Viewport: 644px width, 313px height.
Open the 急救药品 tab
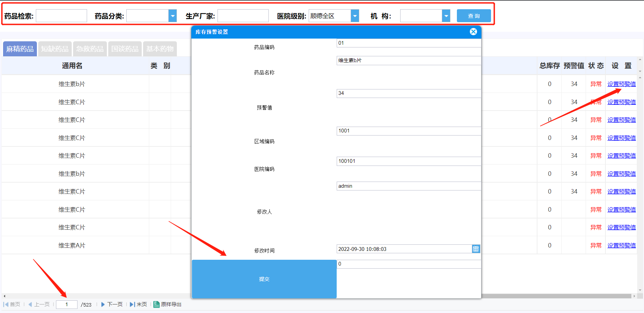tap(90, 49)
